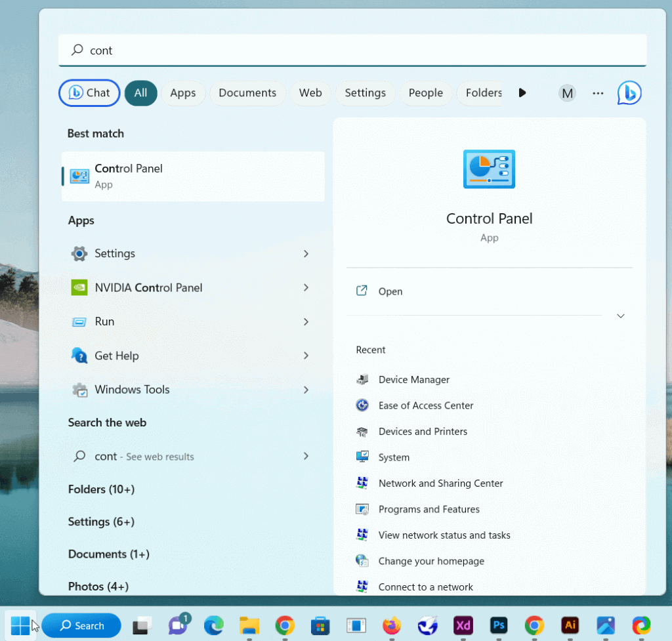The image size is (672, 641).
Task: Open Chrome icon next to File Explorer
Action: [x=285, y=626]
